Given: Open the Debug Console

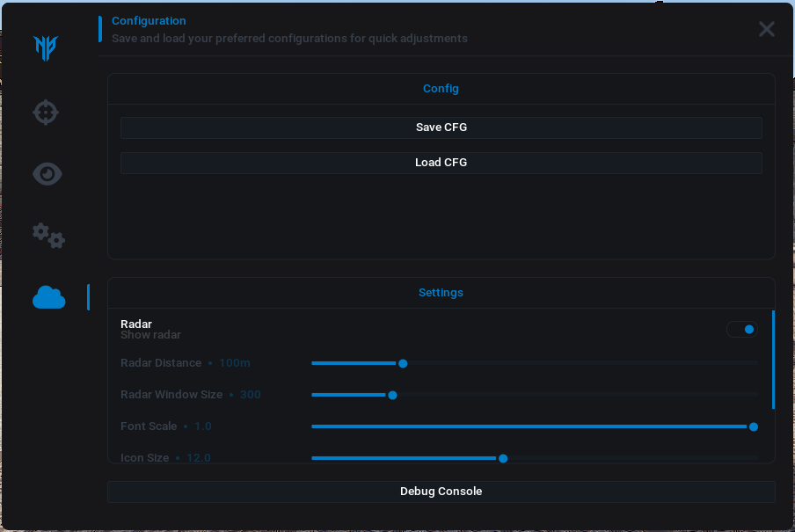Looking at the screenshot, I should tap(441, 492).
